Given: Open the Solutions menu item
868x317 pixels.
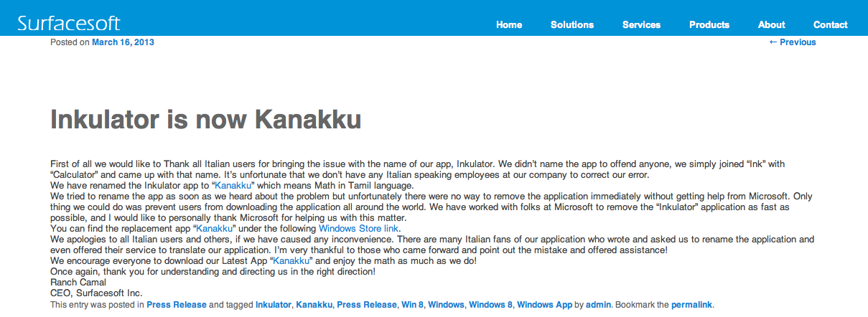Looking at the screenshot, I should click(x=572, y=24).
